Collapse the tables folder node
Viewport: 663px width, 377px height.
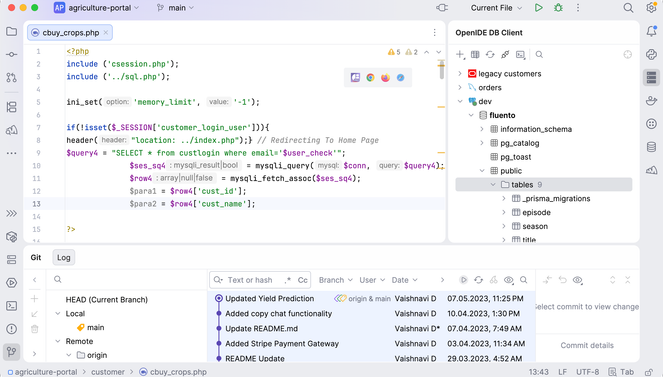[x=493, y=185]
